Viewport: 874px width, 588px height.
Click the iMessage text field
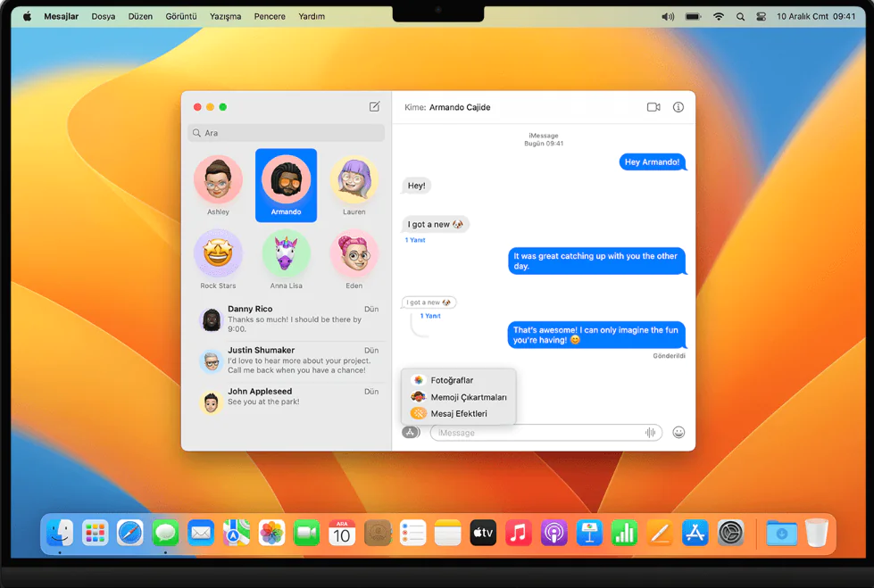545,433
